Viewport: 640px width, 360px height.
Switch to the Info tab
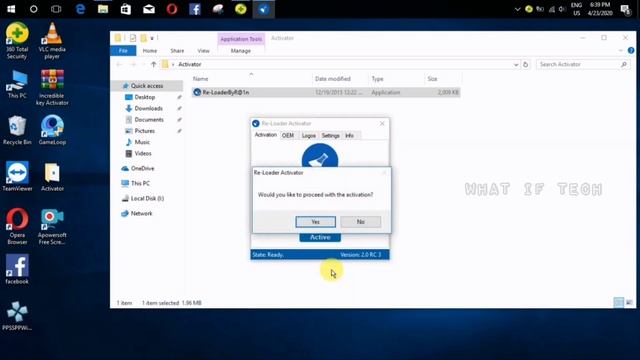[x=349, y=136]
